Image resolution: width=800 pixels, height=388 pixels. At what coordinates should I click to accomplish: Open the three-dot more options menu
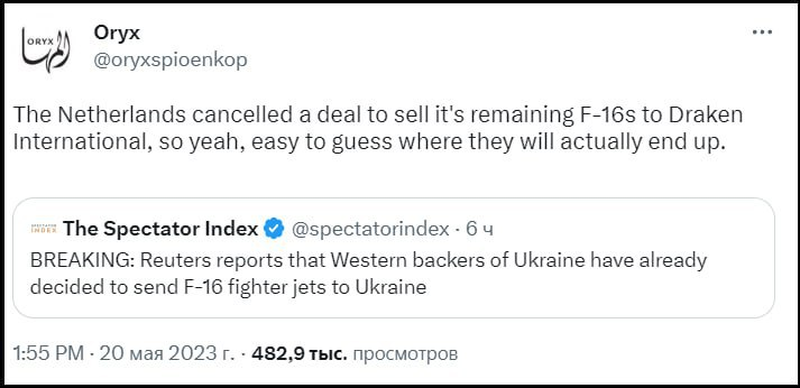pos(762,32)
